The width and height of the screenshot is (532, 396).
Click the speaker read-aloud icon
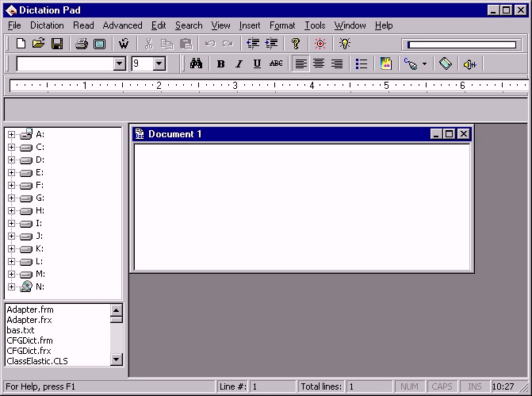470,64
